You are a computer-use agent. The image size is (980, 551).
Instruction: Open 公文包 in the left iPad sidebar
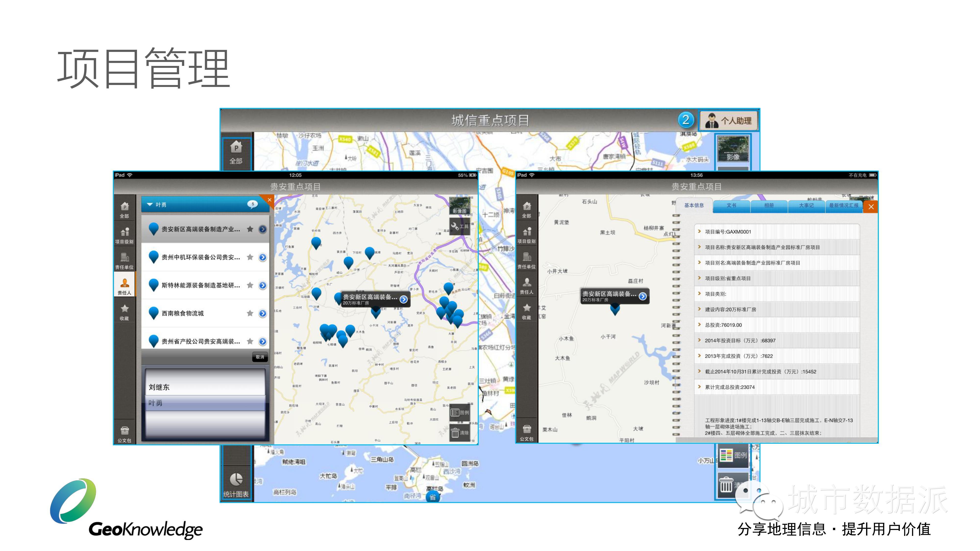point(124,434)
